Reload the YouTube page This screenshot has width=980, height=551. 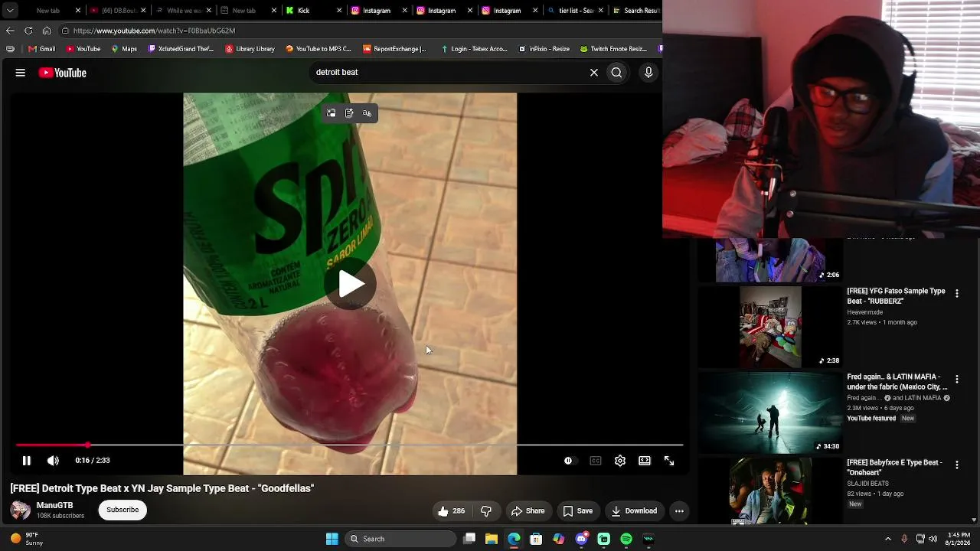28,31
